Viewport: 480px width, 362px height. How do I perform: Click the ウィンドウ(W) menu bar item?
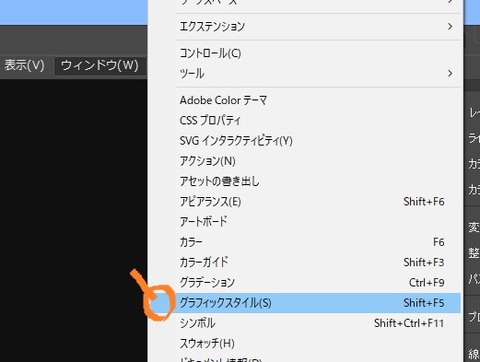pos(100,65)
